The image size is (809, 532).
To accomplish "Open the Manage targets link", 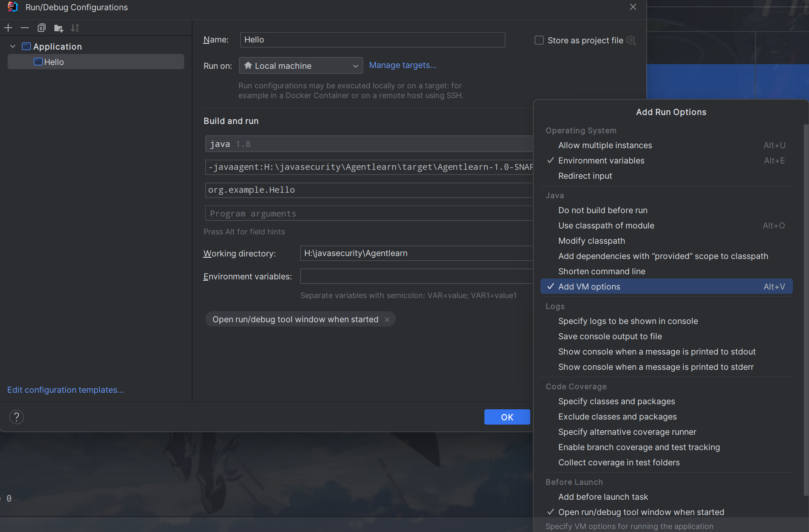I will click(403, 65).
